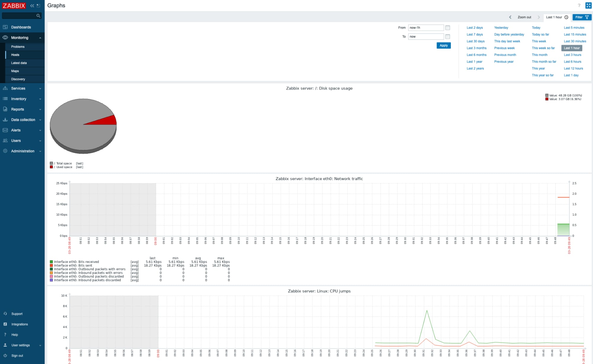Screen dimensions: 593x364
Task: Select the Reports icon in the sidebar
Action: pyautogui.click(x=5, y=109)
